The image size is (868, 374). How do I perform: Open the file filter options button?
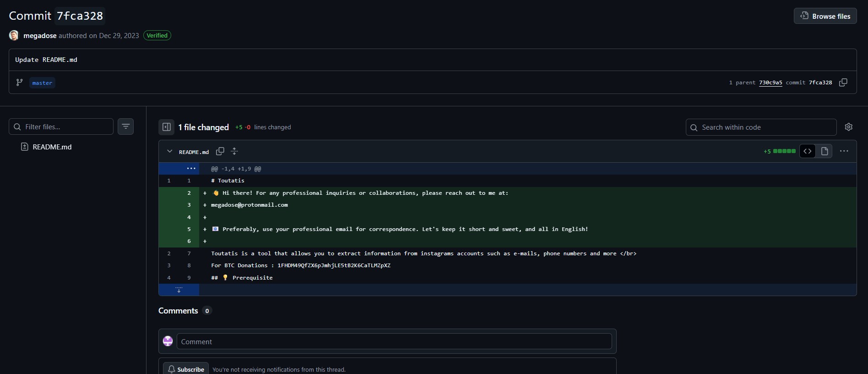coord(125,126)
